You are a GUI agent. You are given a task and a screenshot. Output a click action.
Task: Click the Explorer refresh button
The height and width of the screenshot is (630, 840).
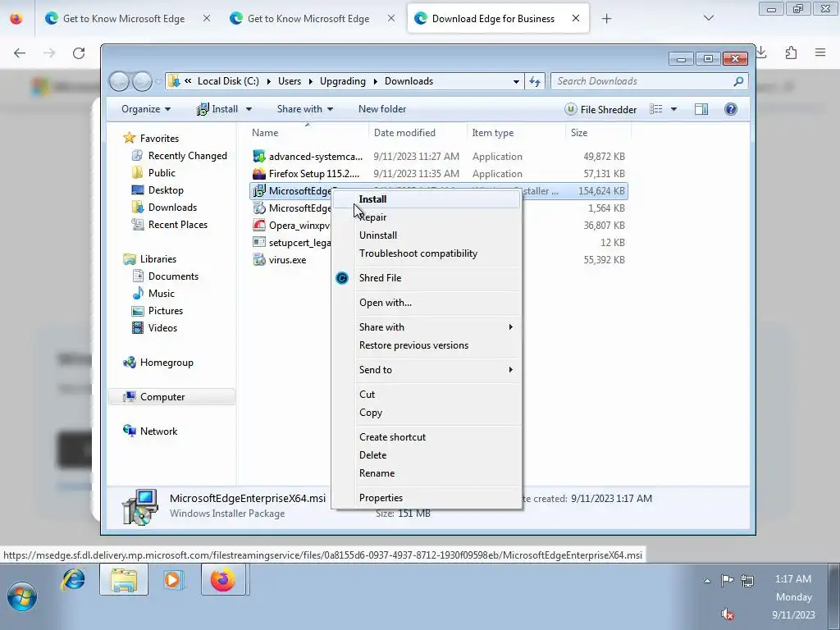[535, 81]
